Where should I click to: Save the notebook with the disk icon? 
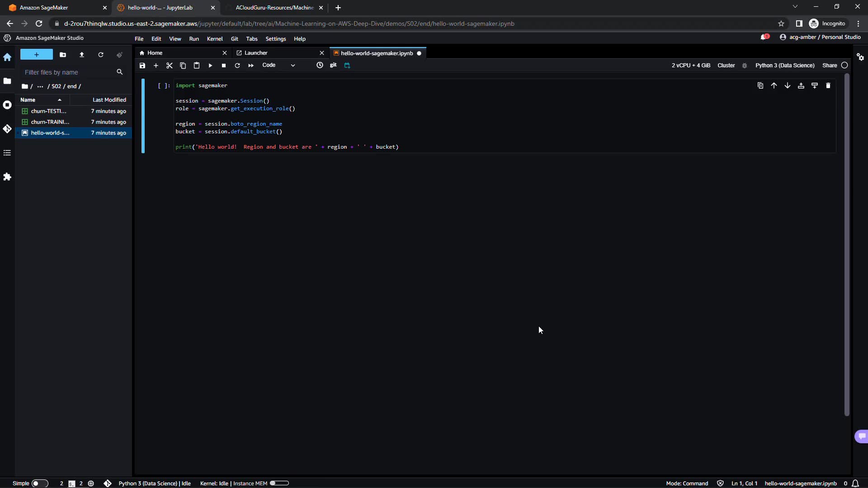click(142, 66)
